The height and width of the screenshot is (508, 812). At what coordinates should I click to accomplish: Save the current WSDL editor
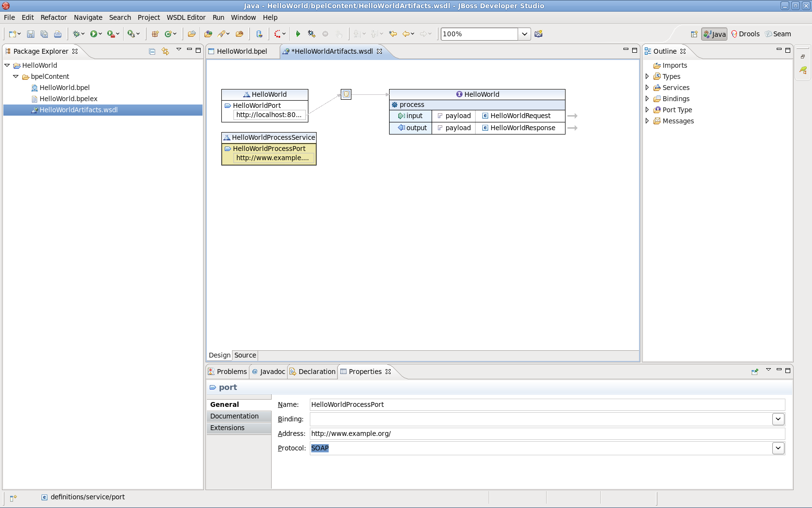tap(31, 34)
